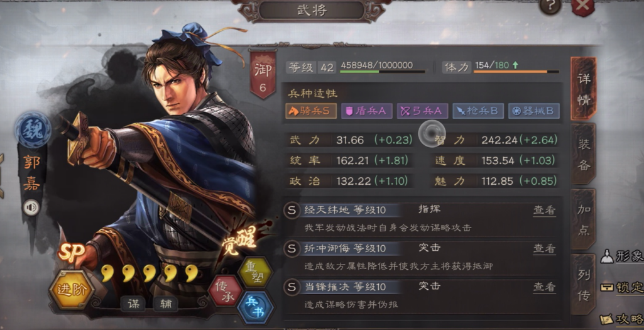Tap the 魏 faction emblem
The image size is (644, 330).
(33, 129)
